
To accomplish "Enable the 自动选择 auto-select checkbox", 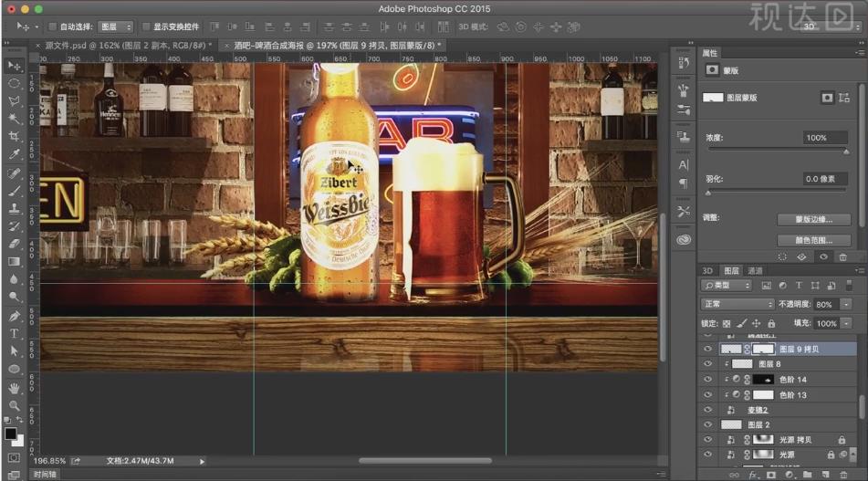I will (52, 26).
